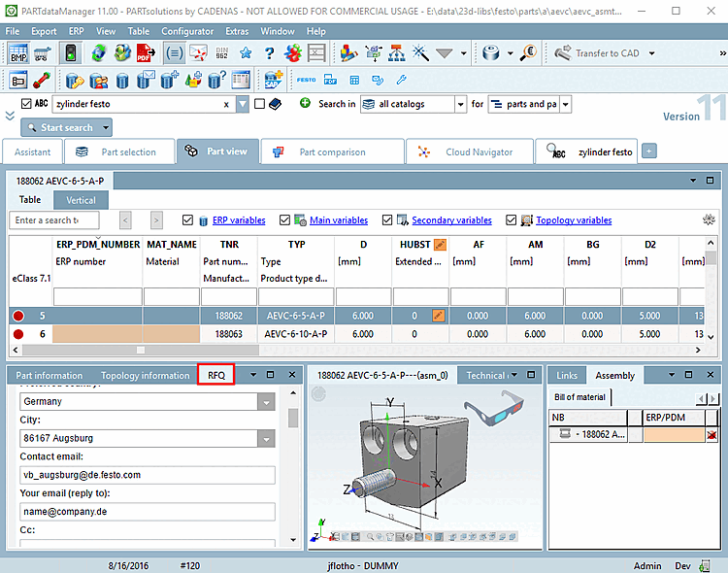Click the table settings gear icon
The height and width of the screenshot is (573, 728).
click(x=709, y=220)
